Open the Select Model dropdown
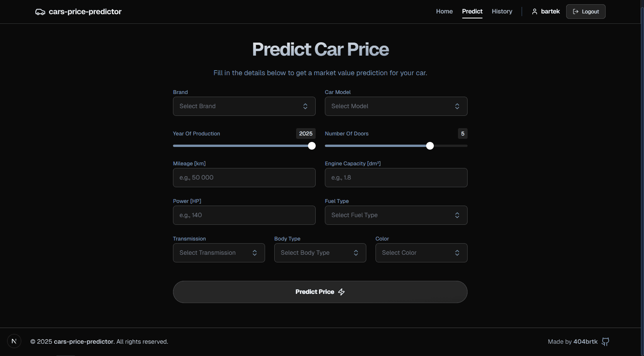This screenshot has width=644, height=356. pyautogui.click(x=395, y=106)
